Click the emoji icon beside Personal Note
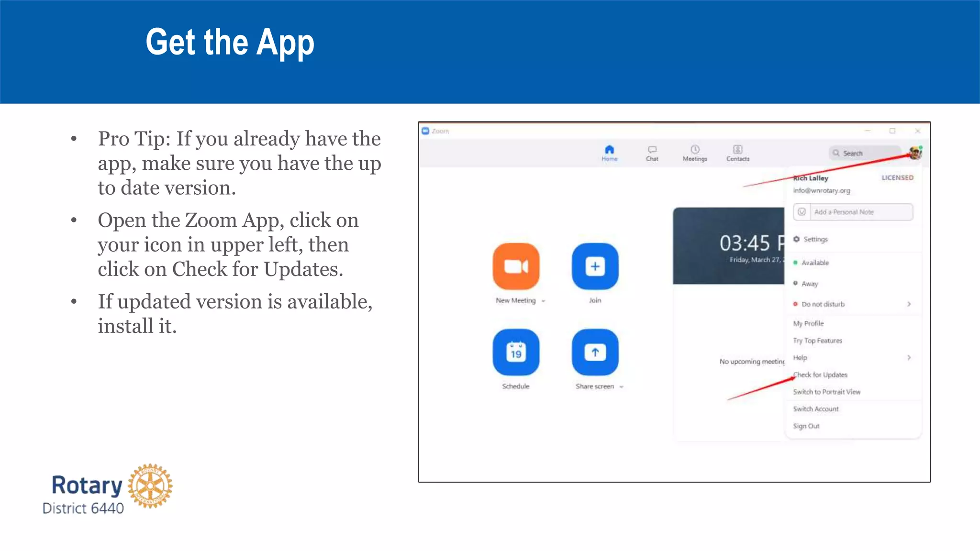980x551 pixels. [802, 212]
